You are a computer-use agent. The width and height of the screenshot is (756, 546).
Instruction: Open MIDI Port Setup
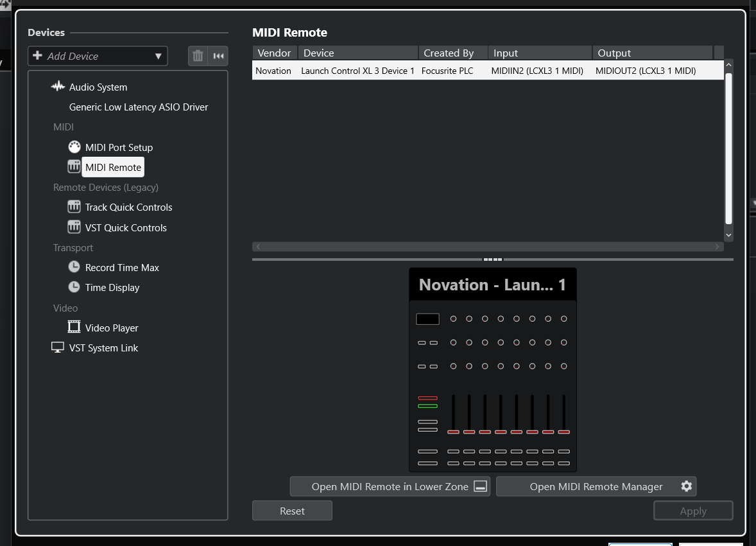[x=119, y=147]
